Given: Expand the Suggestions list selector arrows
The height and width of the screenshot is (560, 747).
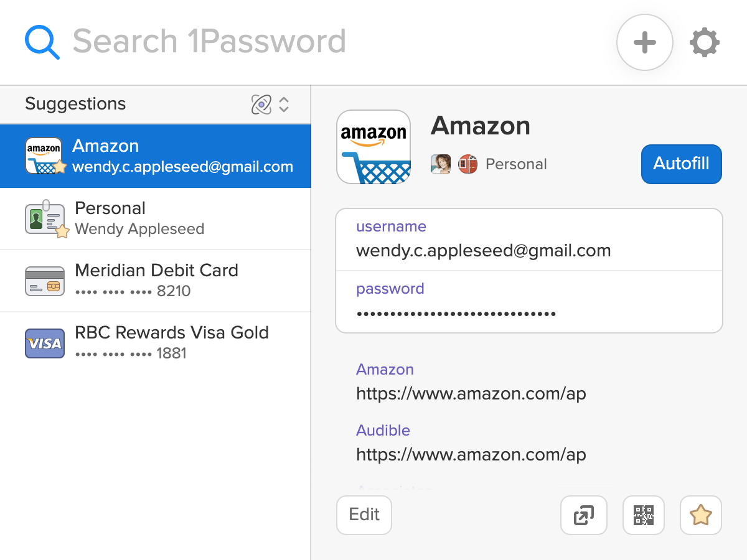Looking at the screenshot, I should (284, 104).
